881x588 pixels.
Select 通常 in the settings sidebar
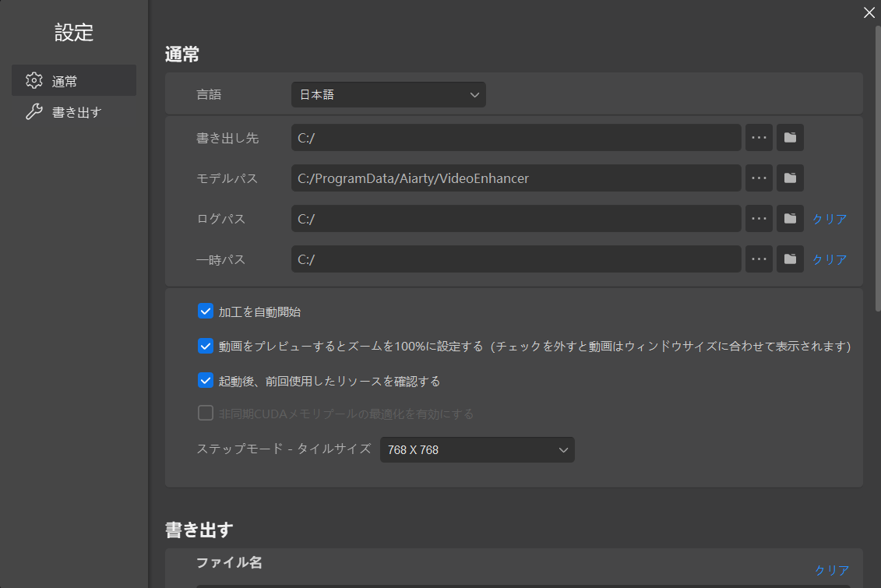(74, 81)
